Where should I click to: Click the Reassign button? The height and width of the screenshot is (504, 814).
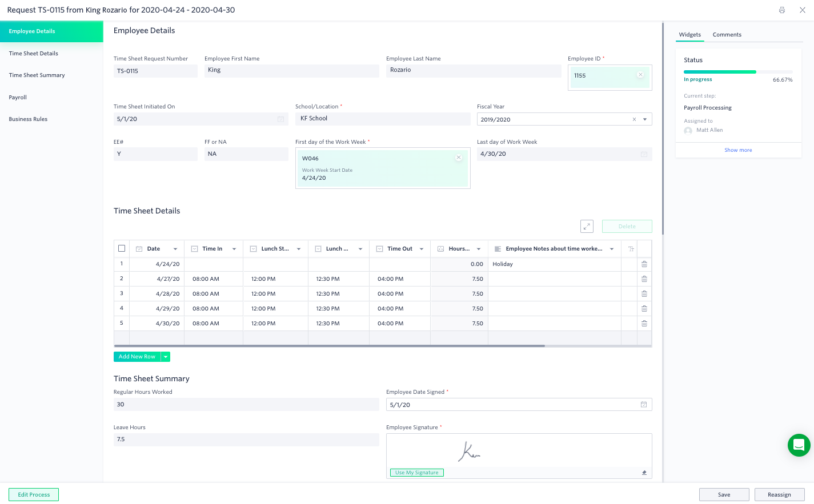coord(779,495)
